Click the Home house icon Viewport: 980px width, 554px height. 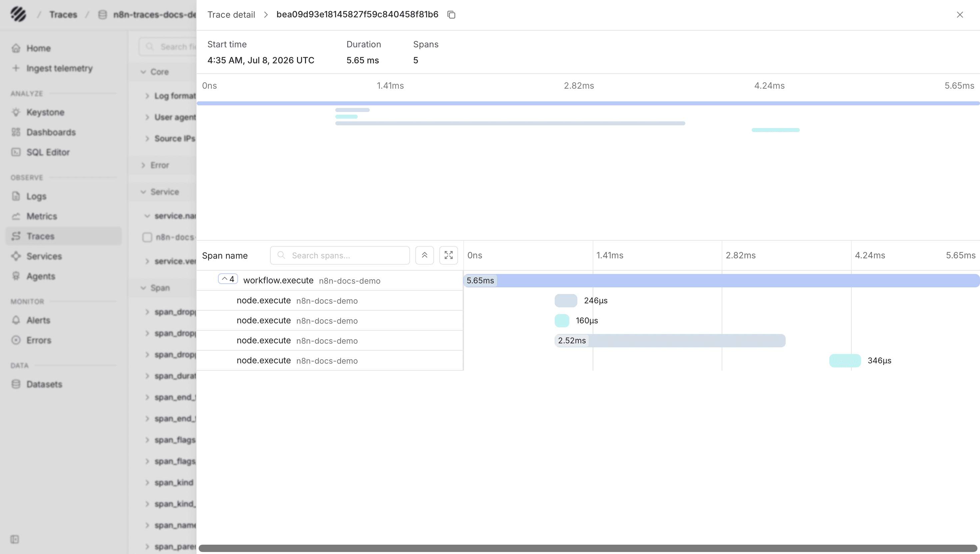[16, 48]
